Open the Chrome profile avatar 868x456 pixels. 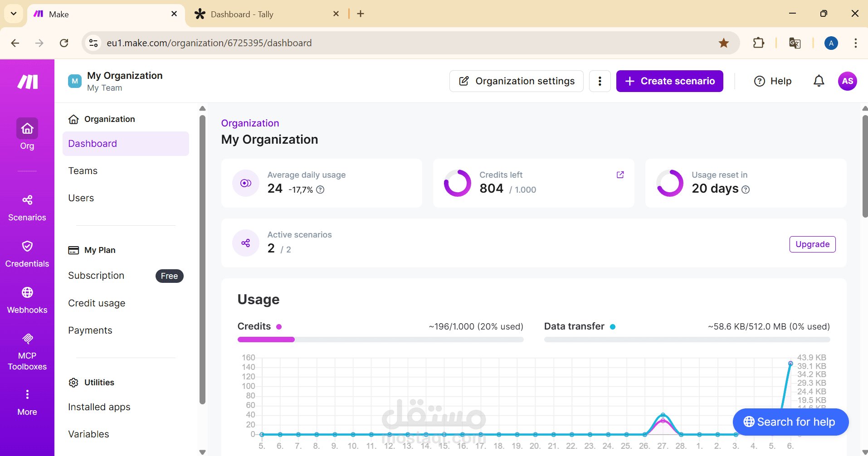coord(831,43)
